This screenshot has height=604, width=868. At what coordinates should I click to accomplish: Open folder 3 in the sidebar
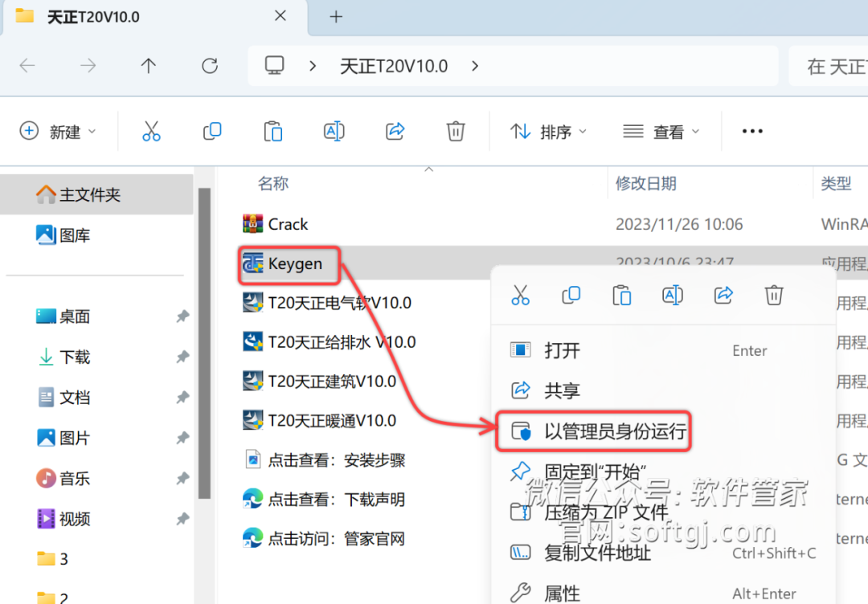click(52, 558)
